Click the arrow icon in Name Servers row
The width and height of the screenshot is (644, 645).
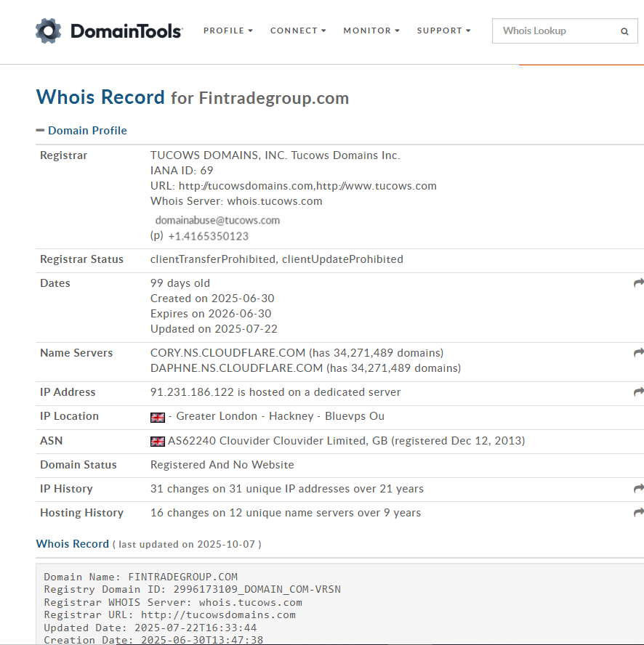638,353
